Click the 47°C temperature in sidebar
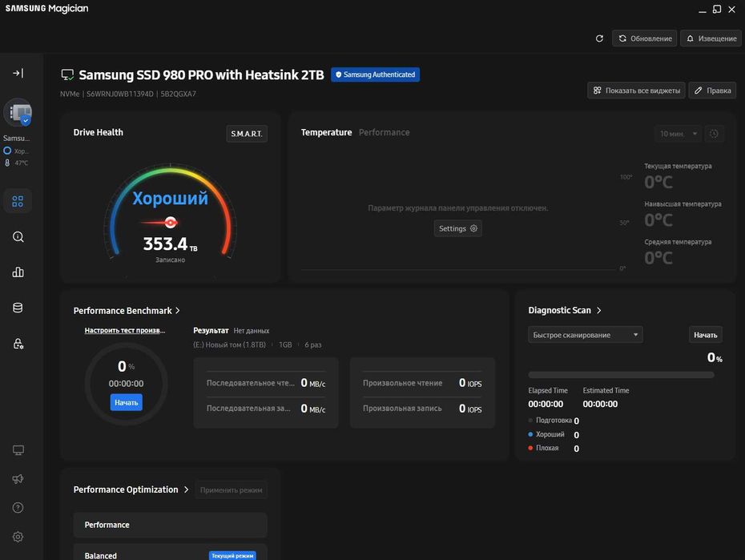 pyautogui.click(x=22, y=163)
